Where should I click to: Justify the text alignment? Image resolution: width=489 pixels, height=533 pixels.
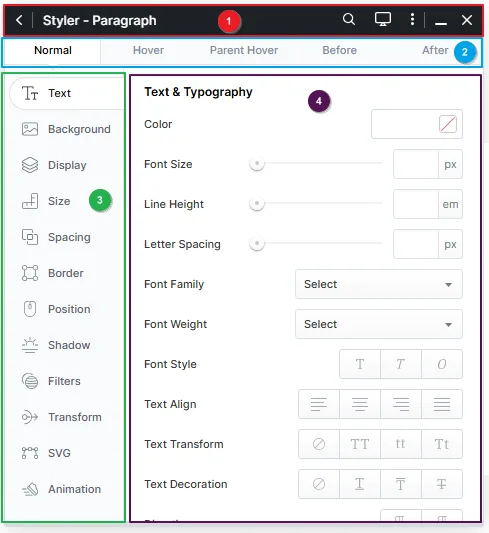click(x=442, y=404)
